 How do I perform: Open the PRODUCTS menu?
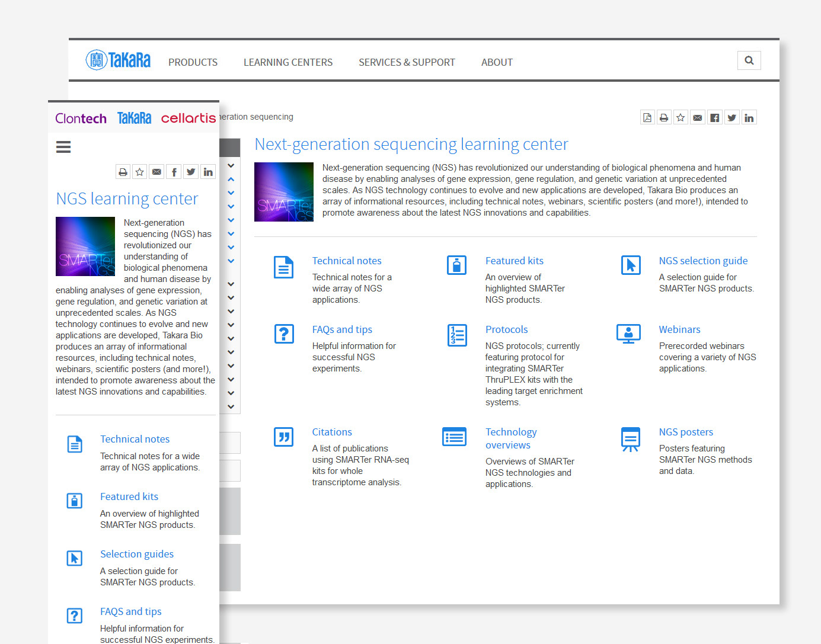(x=193, y=62)
